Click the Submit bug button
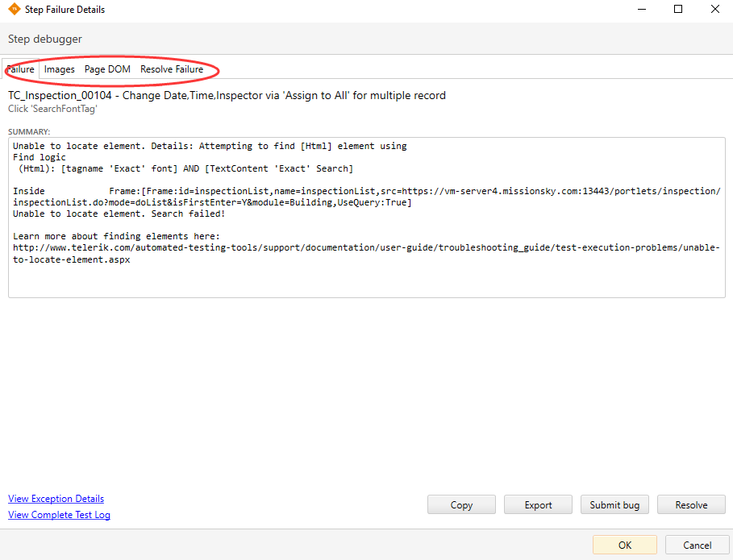The width and height of the screenshot is (733, 560). pos(614,504)
